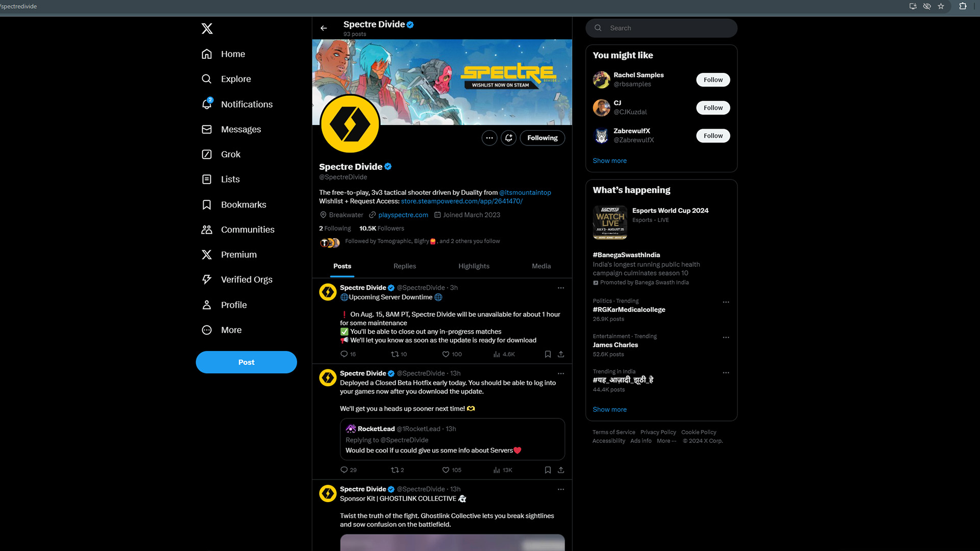Switch to the Replies tab

click(405, 266)
